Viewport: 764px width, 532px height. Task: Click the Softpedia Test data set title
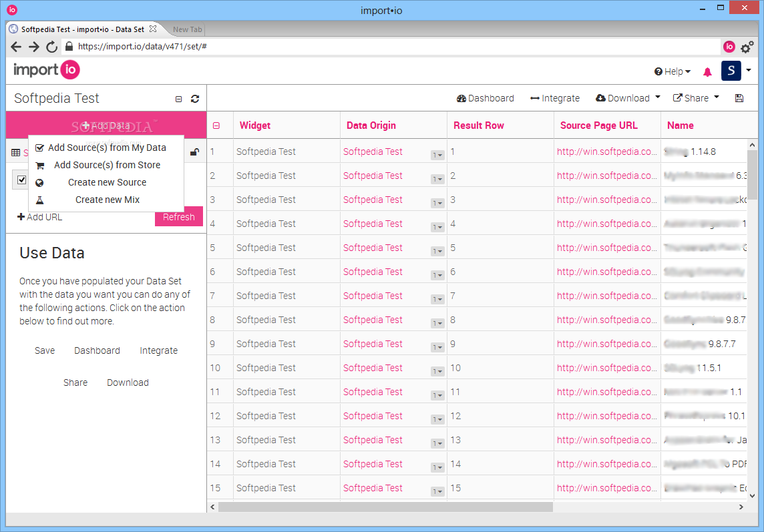click(57, 98)
